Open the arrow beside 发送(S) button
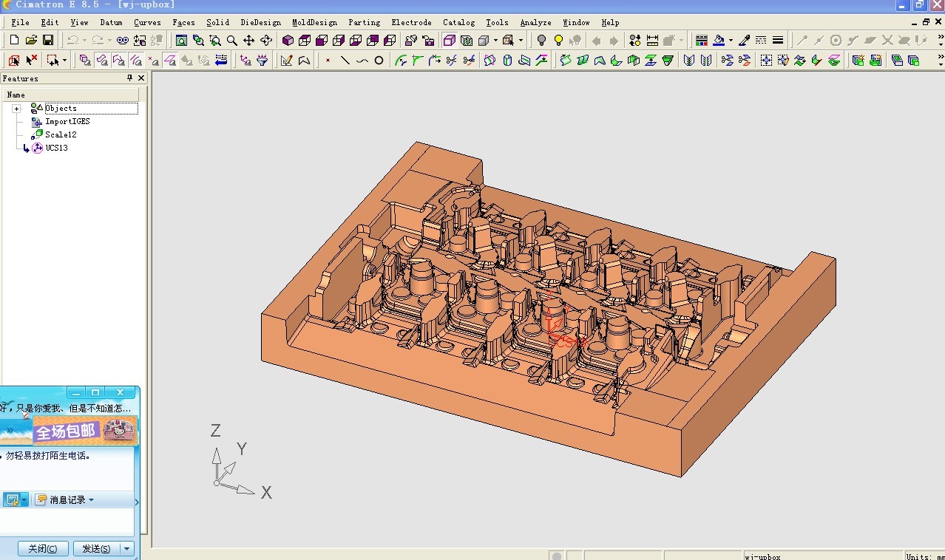945x560 pixels. tap(127, 549)
